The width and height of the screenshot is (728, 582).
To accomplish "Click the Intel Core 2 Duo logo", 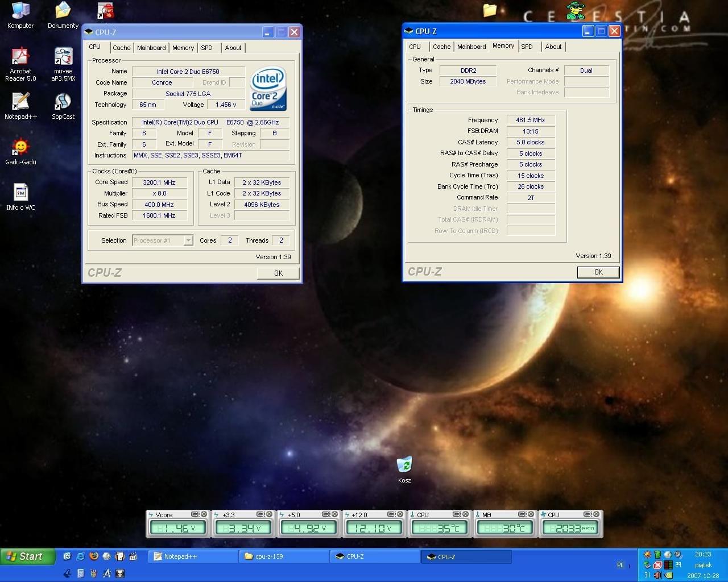I will tap(268, 89).
